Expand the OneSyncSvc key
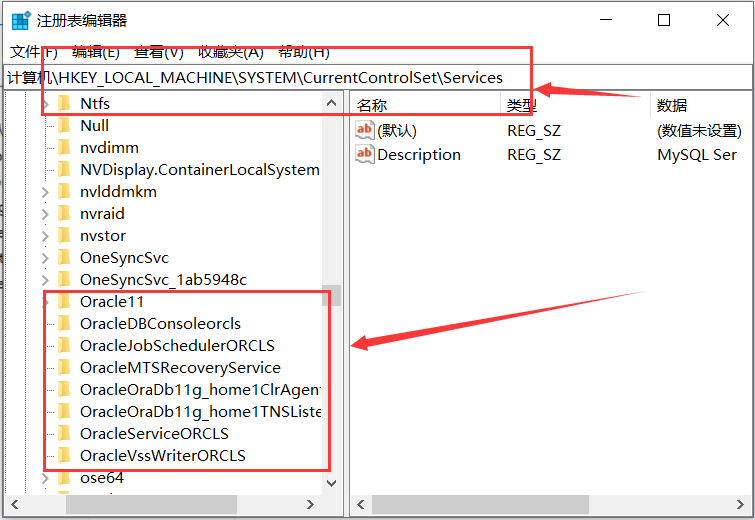The image size is (755, 520). coord(45,258)
